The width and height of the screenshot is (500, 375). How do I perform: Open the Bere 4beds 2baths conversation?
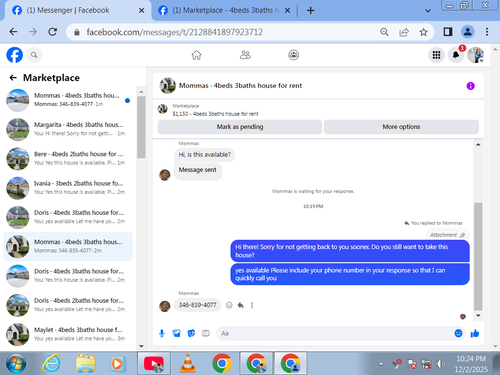coord(68,159)
